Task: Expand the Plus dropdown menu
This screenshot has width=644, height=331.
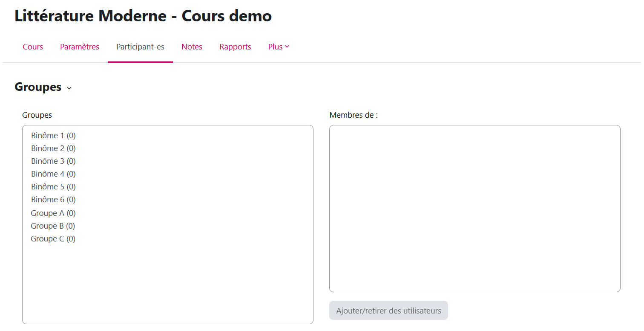Action: [279, 47]
